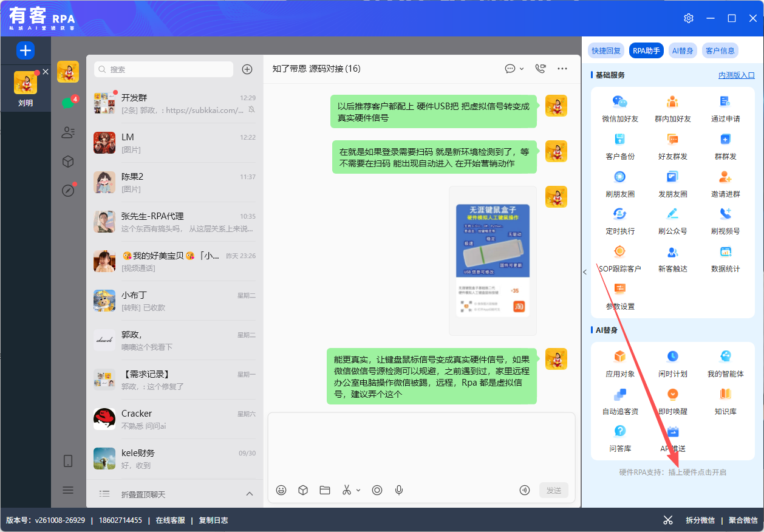Open 应用对象 in AI替身
764x532 pixels.
(620, 364)
